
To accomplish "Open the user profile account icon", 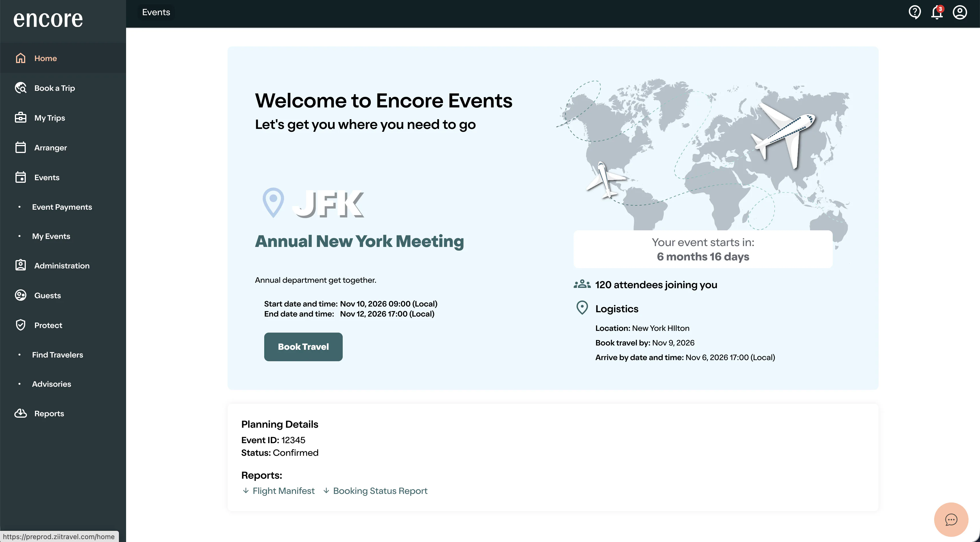I will pyautogui.click(x=959, y=13).
